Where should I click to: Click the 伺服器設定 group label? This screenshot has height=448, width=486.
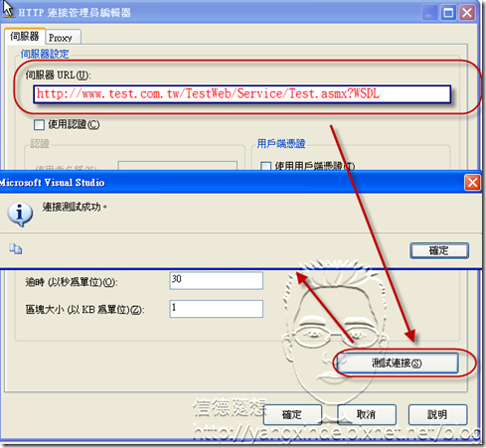tap(45, 54)
